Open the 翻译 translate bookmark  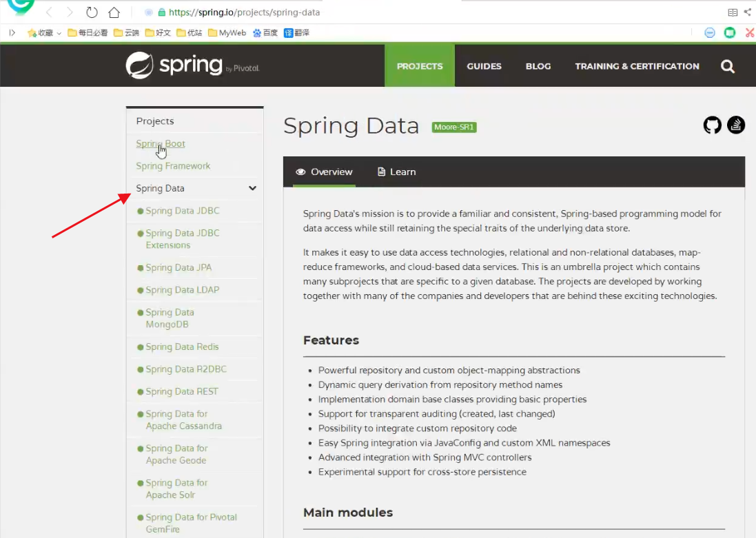click(x=296, y=33)
